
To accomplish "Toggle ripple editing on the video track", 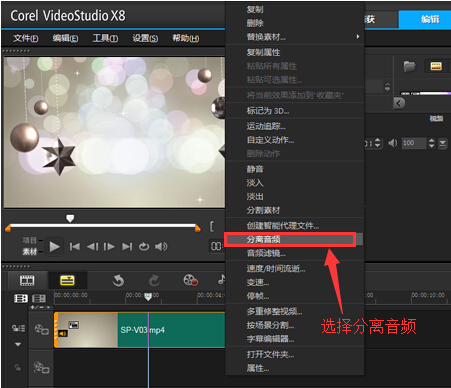I will coord(18,329).
